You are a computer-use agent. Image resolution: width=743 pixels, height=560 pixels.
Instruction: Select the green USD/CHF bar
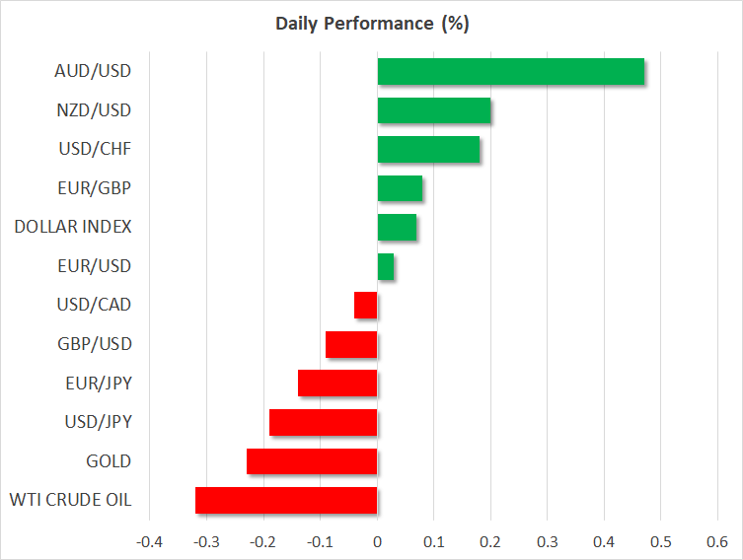coord(428,150)
